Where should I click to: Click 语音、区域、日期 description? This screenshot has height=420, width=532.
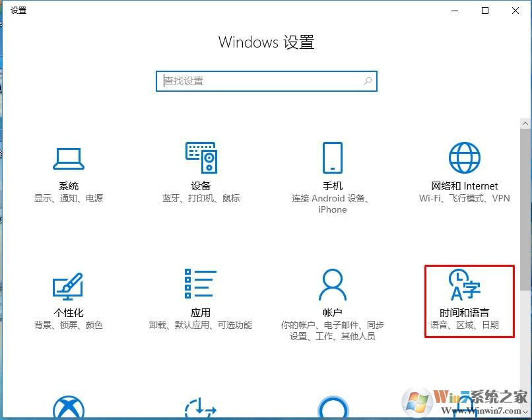[465, 326]
